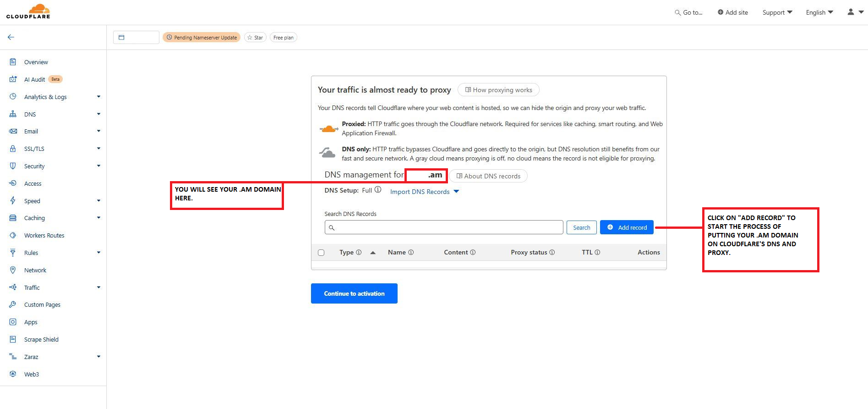Open the Overview page in sidebar
The image size is (868, 409).
coord(36,62)
